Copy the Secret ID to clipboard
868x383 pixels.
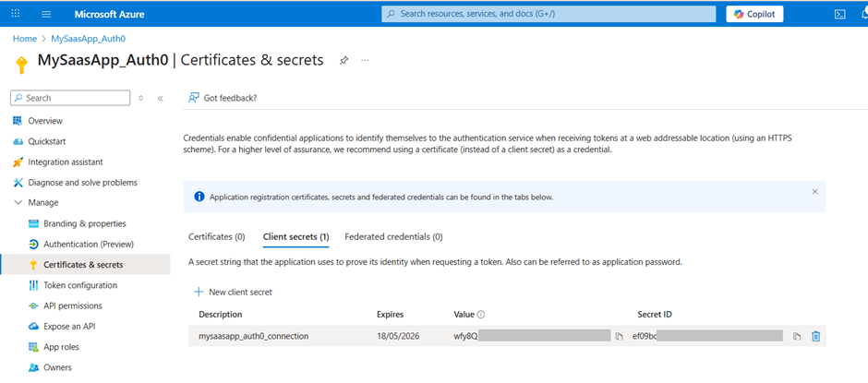[x=797, y=337]
